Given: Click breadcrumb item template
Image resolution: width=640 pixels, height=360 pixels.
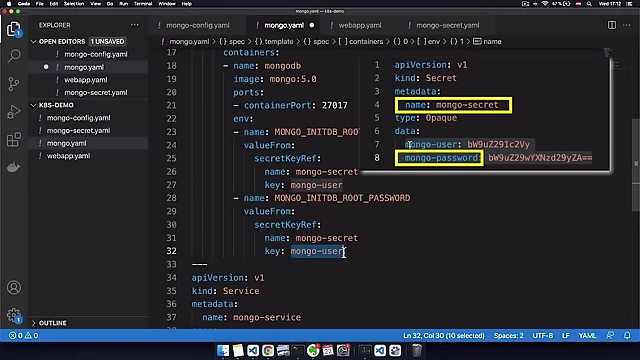Looking at the screenshot, I should 274,42.
